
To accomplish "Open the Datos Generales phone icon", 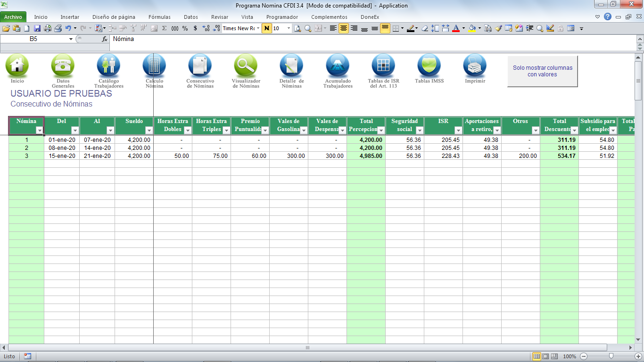I will point(63,66).
